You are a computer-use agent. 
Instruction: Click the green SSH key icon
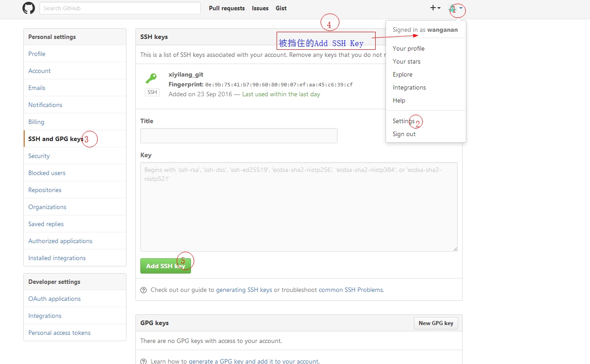click(x=151, y=79)
